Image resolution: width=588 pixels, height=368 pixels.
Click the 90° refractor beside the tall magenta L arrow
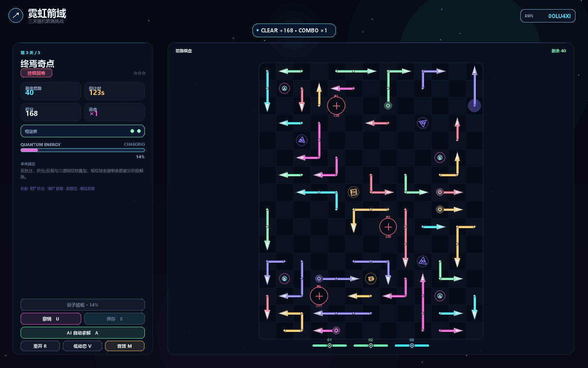(x=302, y=140)
